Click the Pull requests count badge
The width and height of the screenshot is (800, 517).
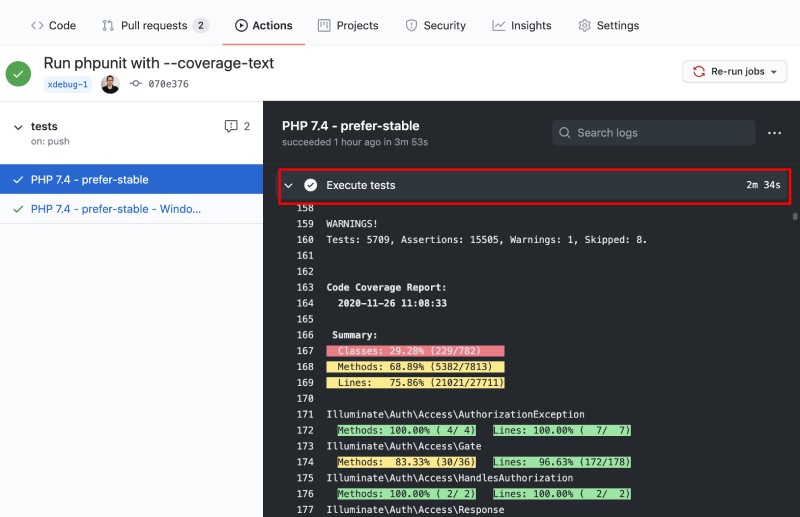(x=201, y=26)
